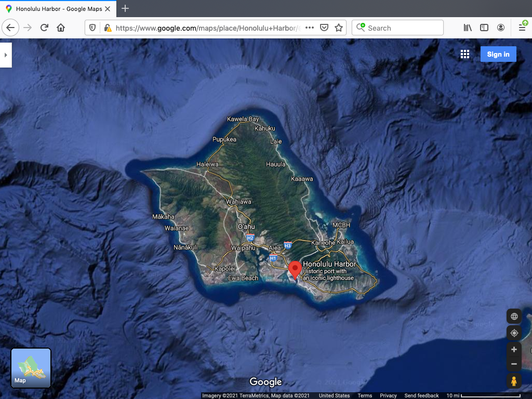Switch to default Map layer thumbnail

[x=31, y=368]
